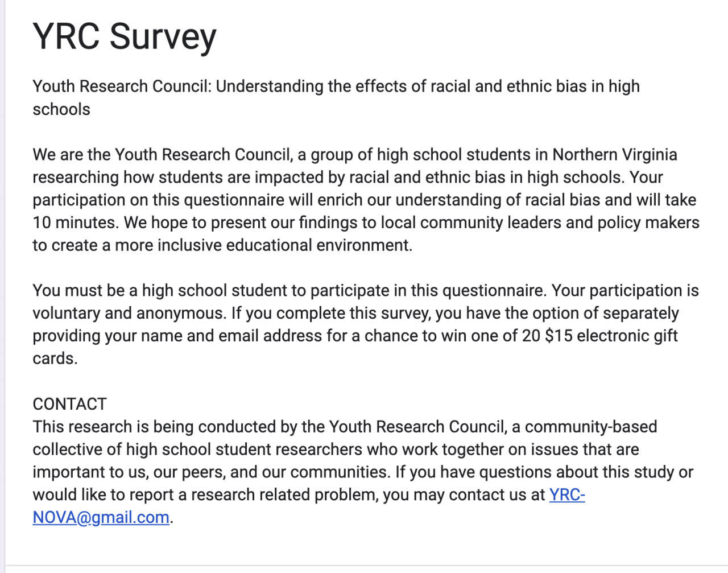
Task: Click the phrase "community-based" in the contact section
Action: click(x=590, y=427)
